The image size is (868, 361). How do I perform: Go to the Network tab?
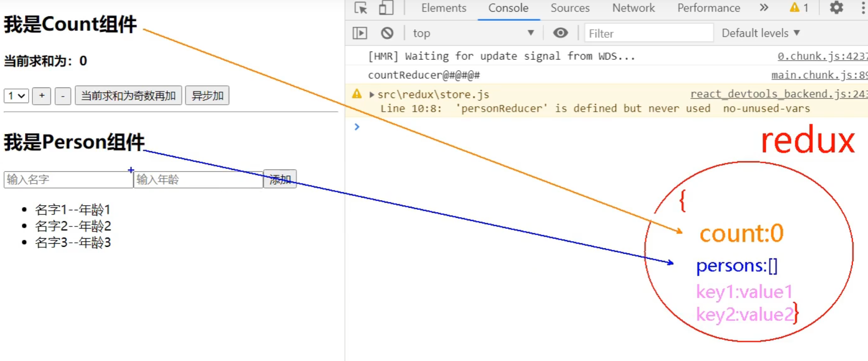(x=634, y=8)
